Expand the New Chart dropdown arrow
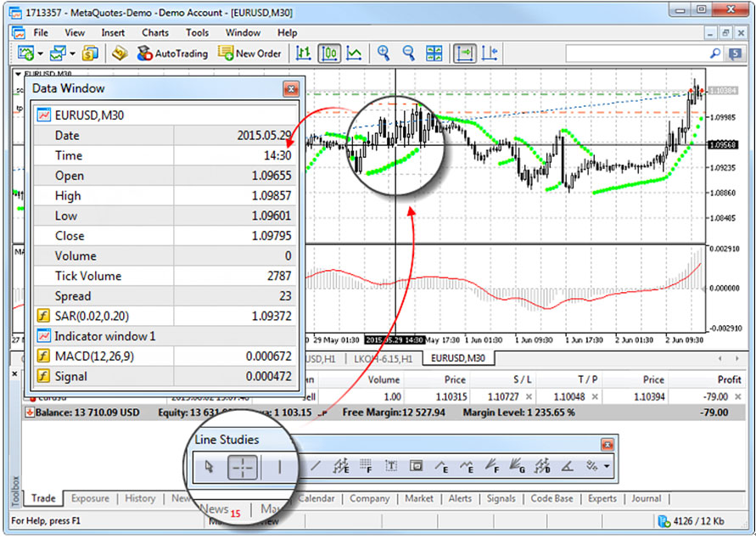This screenshot has width=756, height=539. point(41,53)
